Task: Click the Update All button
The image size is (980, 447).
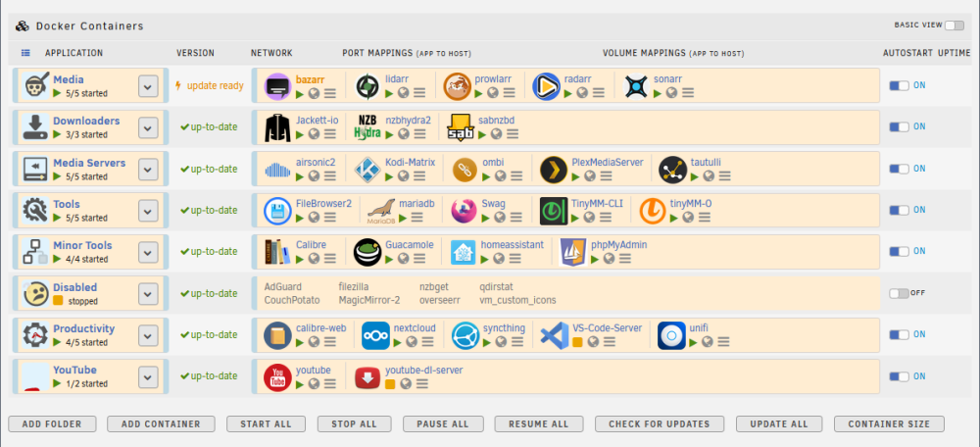Action: click(x=779, y=423)
